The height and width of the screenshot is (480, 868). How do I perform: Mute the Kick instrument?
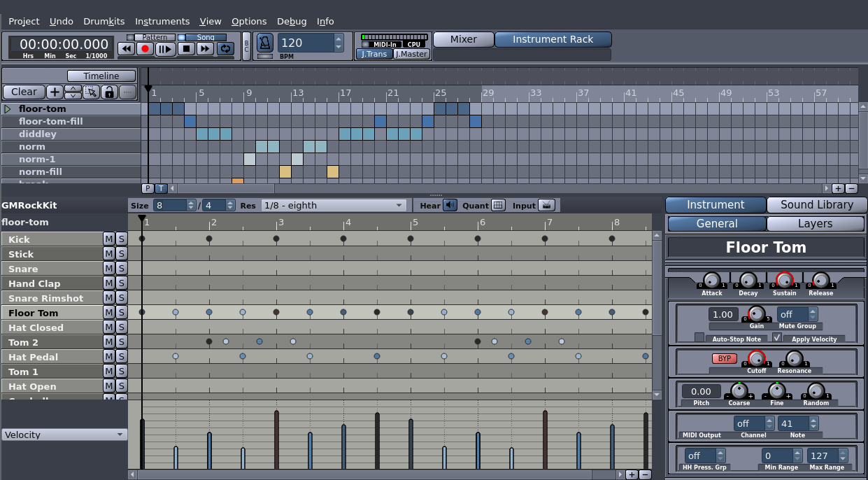pyautogui.click(x=108, y=239)
